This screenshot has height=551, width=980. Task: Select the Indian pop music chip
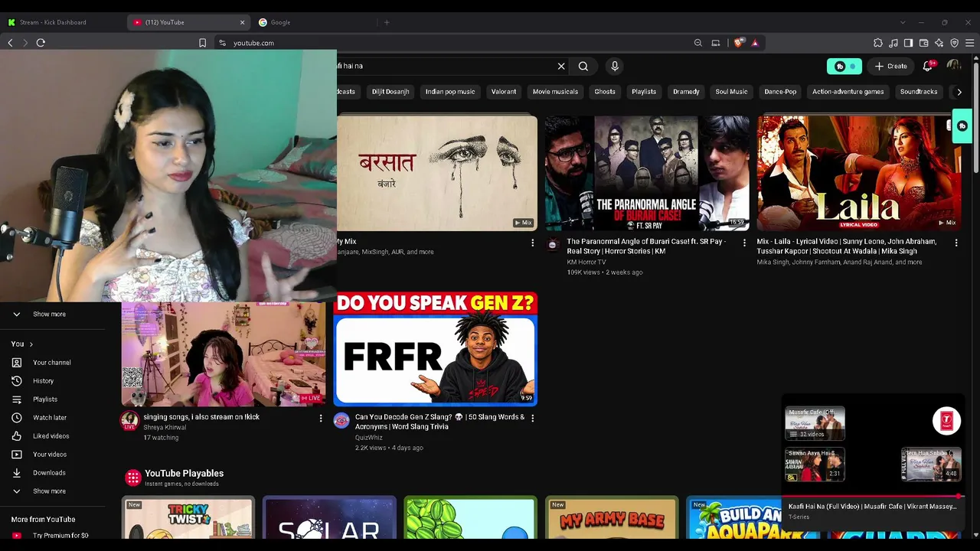(x=450, y=92)
